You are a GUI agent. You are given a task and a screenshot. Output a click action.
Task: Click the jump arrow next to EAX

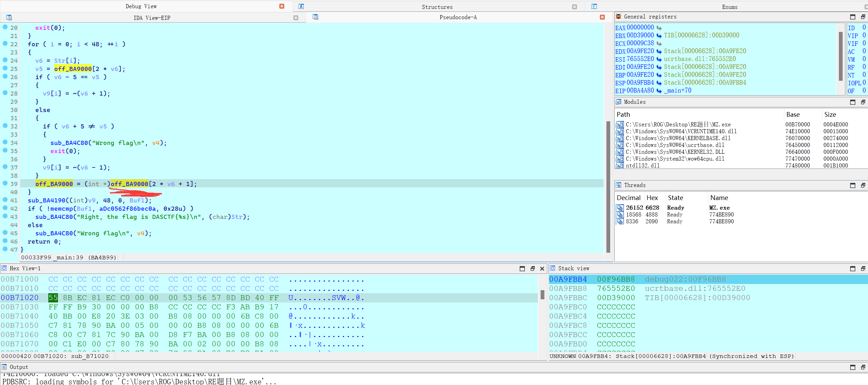[x=659, y=28]
